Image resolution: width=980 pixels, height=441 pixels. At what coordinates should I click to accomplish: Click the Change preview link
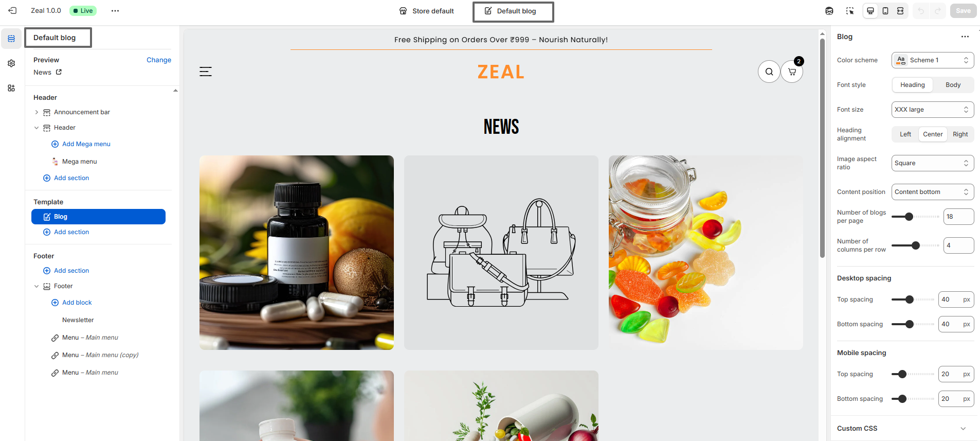[x=159, y=60]
